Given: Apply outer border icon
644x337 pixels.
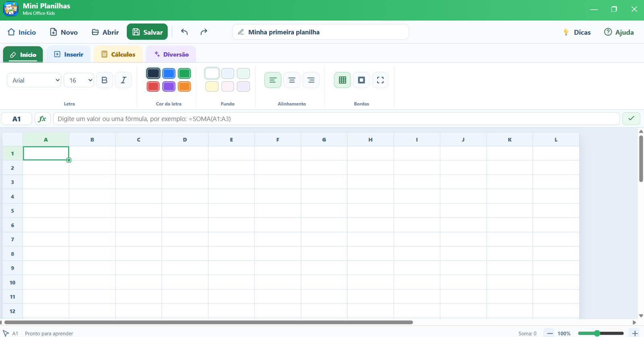Looking at the screenshot, I should pyautogui.click(x=361, y=80).
